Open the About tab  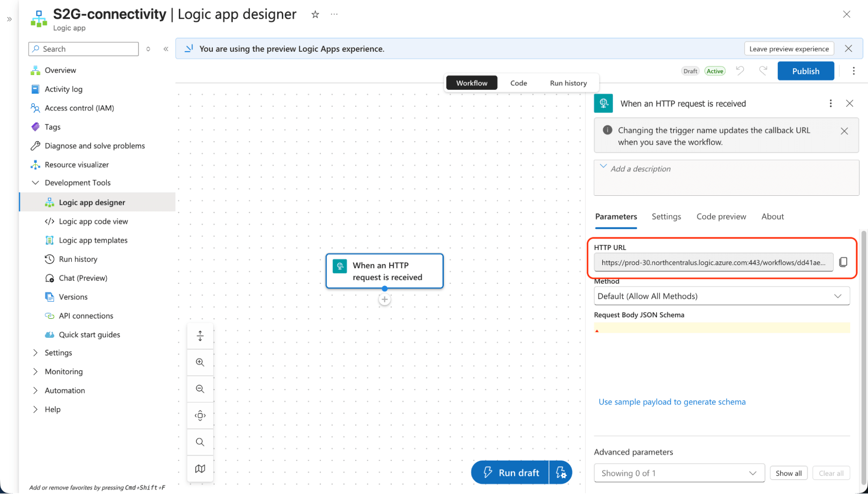772,217
